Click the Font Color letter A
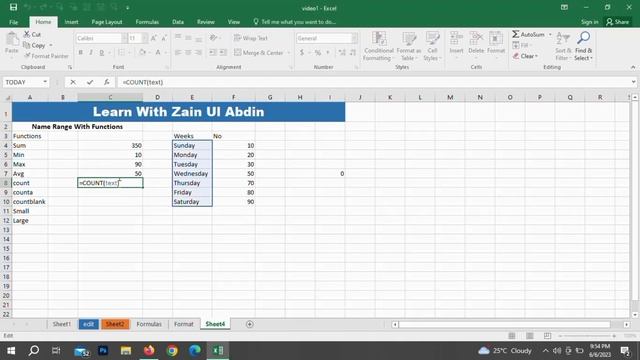 pos(158,52)
